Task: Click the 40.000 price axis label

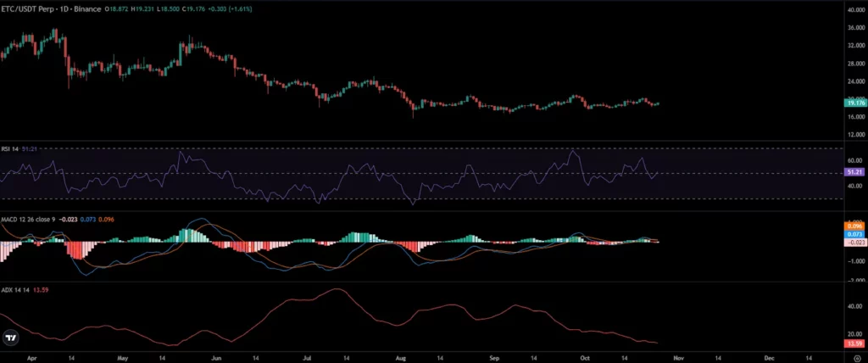Action: [x=856, y=9]
